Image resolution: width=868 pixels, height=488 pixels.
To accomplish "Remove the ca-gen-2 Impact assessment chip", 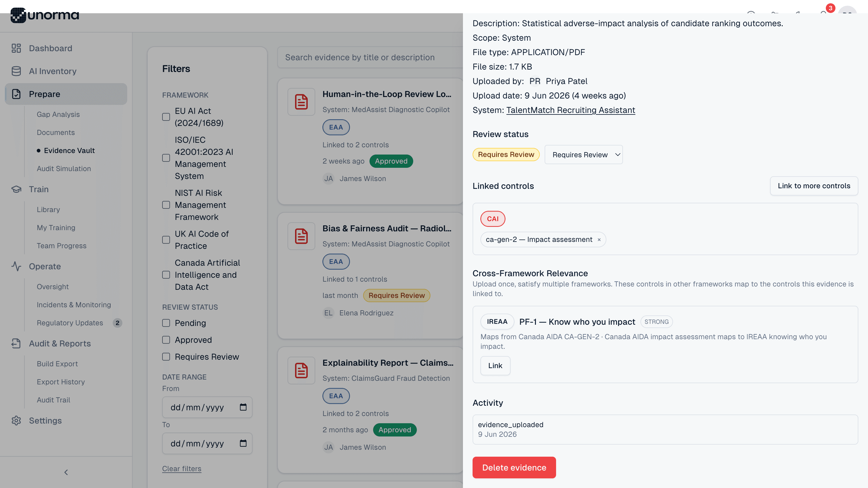I will click(x=599, y=240).
